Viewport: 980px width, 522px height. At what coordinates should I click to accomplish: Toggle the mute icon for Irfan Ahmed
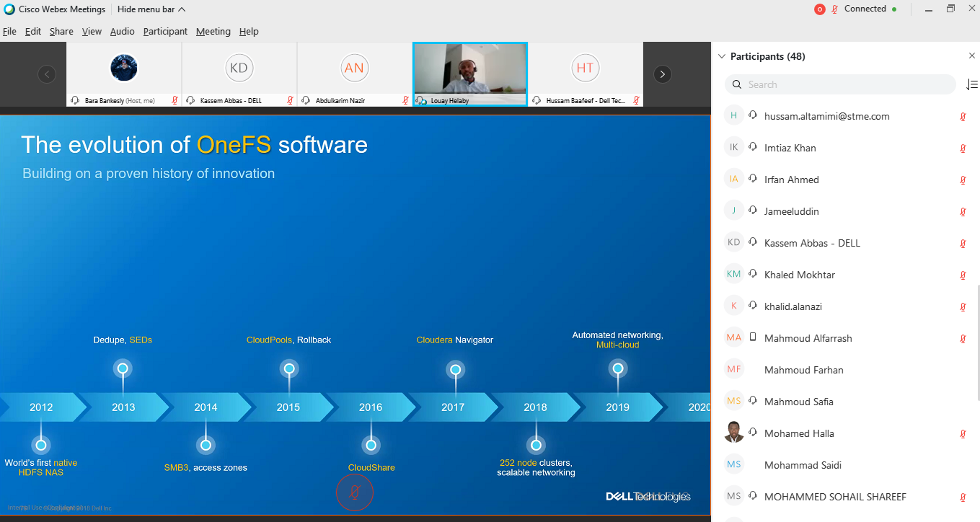[x=963, y=180]
